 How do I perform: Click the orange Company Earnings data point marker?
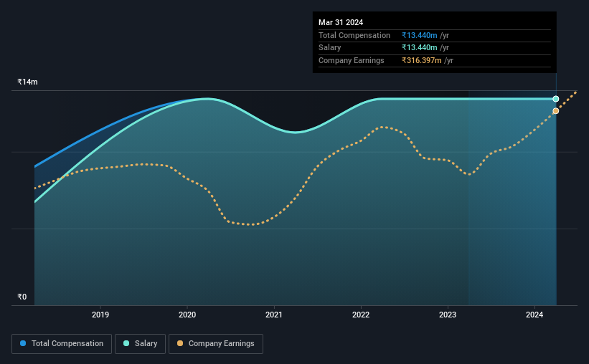555,111
